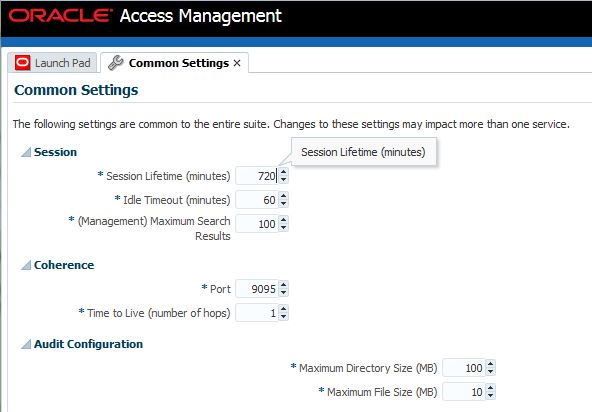Decrease Maximum File Size with down arrow
The width and height of the screenshot is (592, 412).
pos(490,396)
